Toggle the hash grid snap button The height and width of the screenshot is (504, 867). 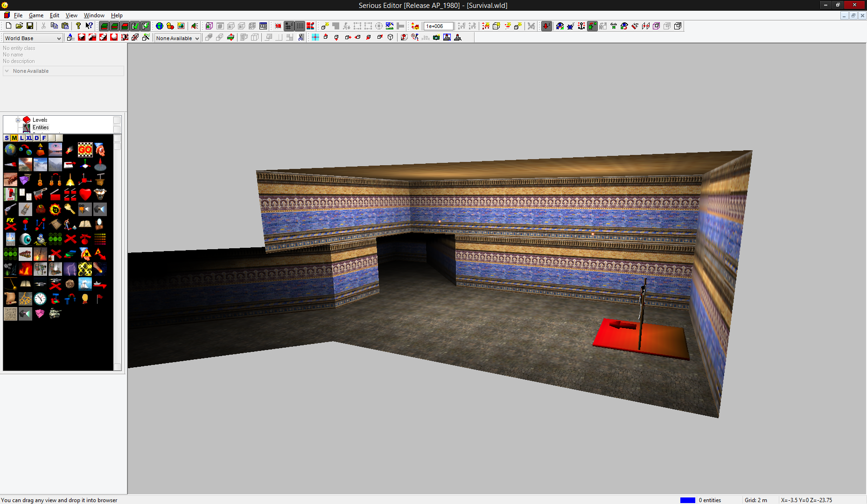[x=289, y=26]
